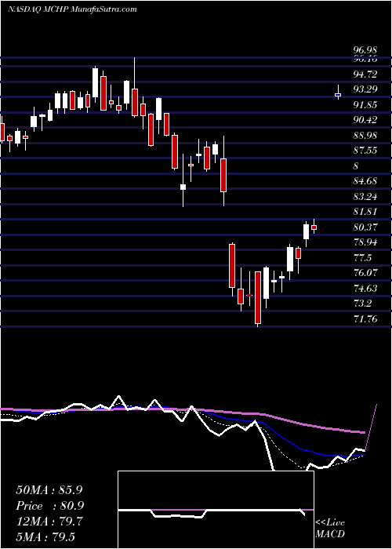Click the 90.42 price axis label
Screen dimensions: 392x549
click(x=365, y=120)
